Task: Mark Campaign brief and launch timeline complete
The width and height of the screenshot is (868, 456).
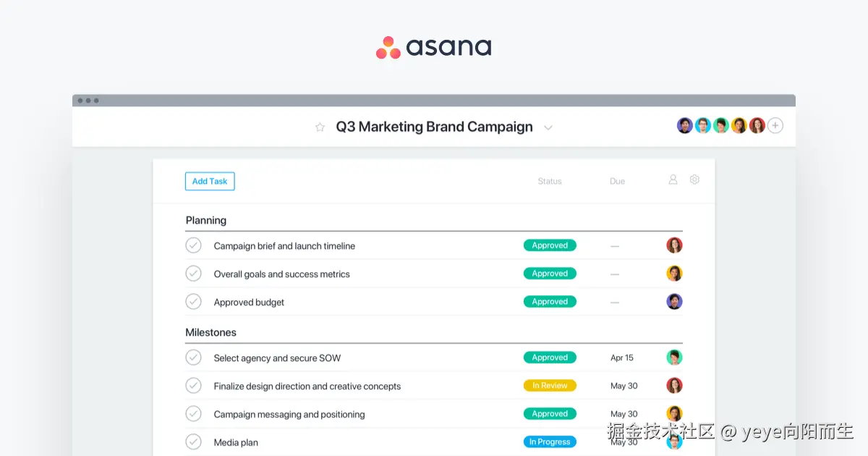Action: [x=193, y=245]
